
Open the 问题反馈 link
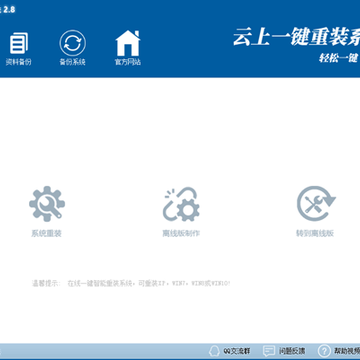(292, 351)
